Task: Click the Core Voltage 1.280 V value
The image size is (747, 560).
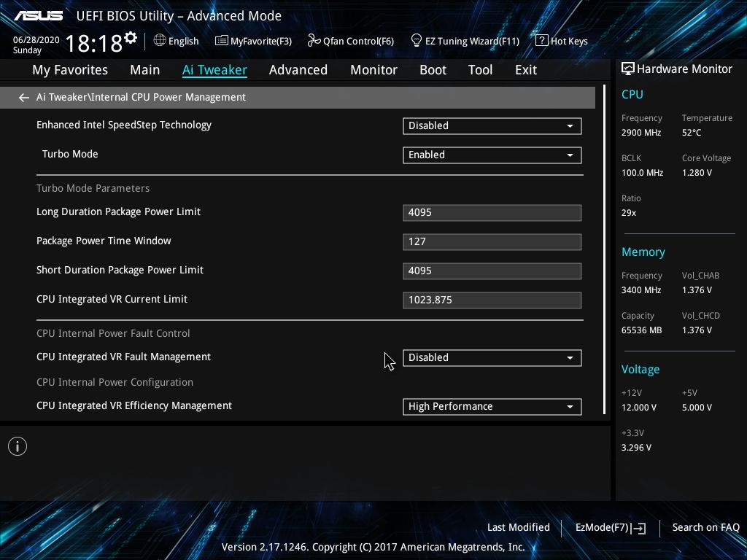Action: coord(697,173)
